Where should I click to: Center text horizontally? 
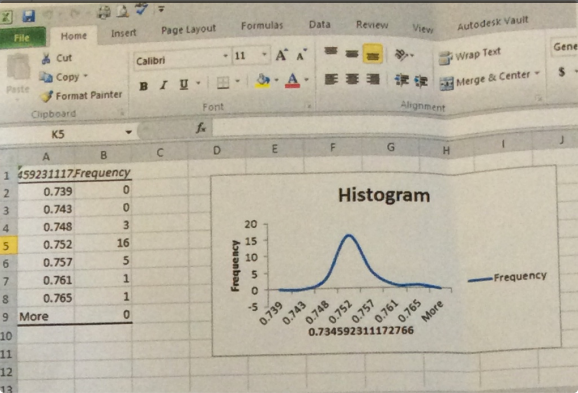pyautogui.click(x=352, y=79)
